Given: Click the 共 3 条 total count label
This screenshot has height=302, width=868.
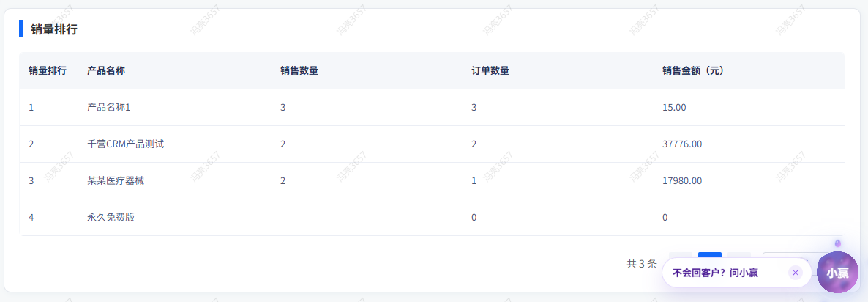Looking at the screenshot, I should [x=642, y=264].
